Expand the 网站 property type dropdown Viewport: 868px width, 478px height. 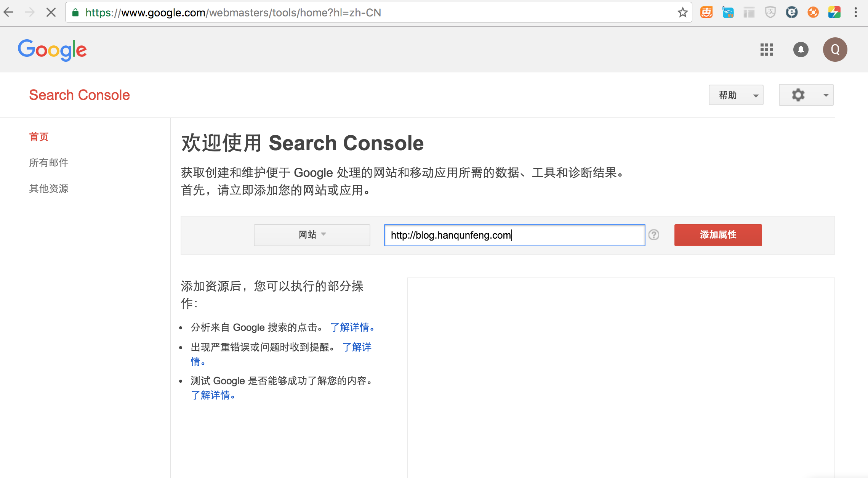pyautogui.click(x=312, y=235)
